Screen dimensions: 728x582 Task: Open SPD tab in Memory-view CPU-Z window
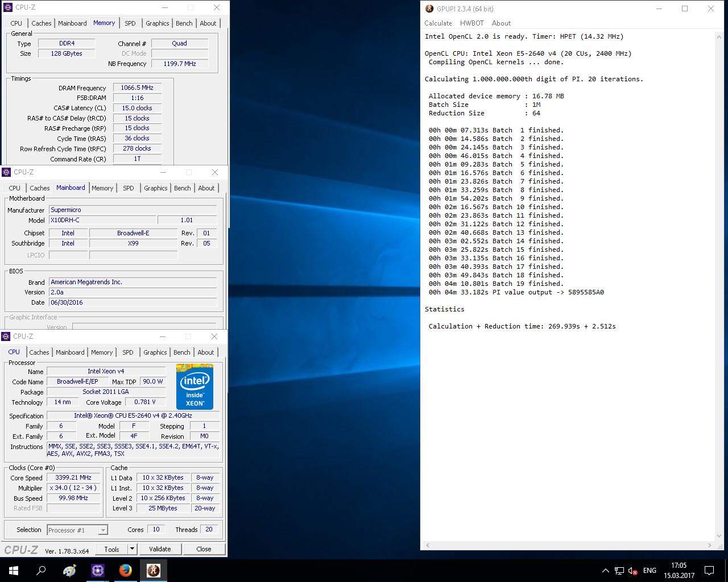pyautogui.click(x=130, y=23)
